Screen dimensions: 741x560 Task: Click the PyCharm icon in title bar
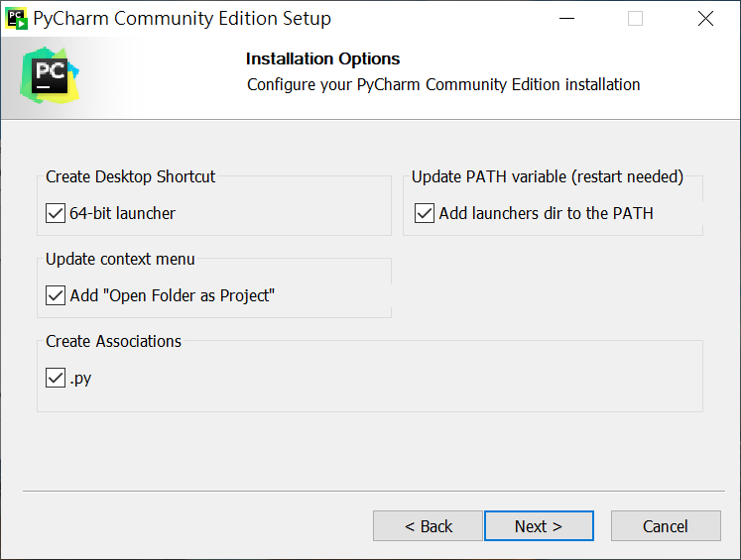coord(17,19)
